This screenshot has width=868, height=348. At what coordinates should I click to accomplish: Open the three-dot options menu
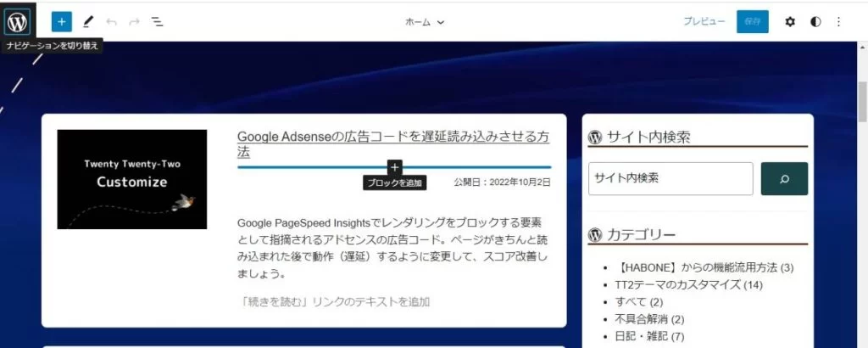[x=838, y=21]
